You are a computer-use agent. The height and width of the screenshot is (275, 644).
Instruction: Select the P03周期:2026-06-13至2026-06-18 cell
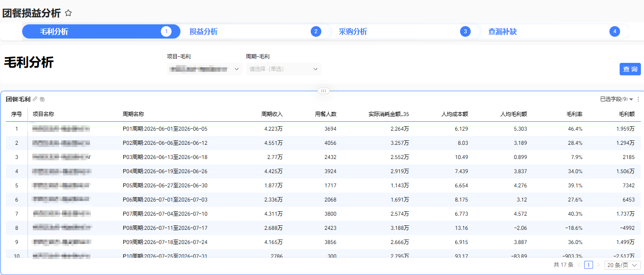tap(165, 157)
